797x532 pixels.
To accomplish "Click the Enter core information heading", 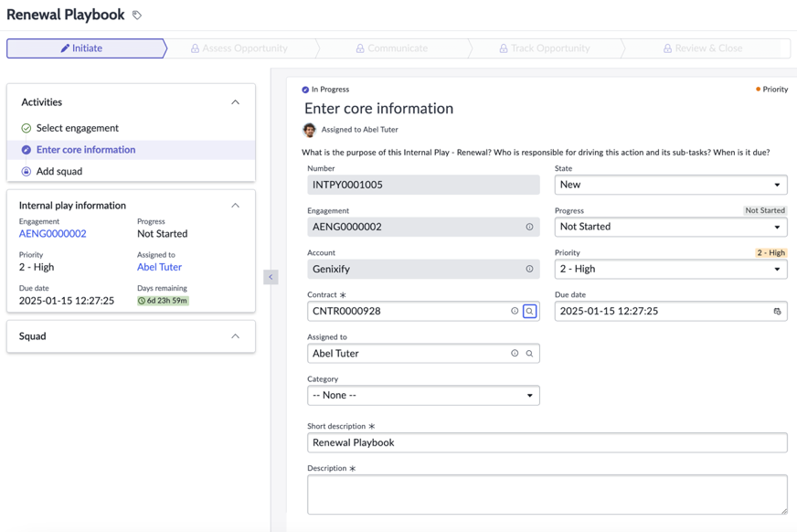I will tap(378, 108).
